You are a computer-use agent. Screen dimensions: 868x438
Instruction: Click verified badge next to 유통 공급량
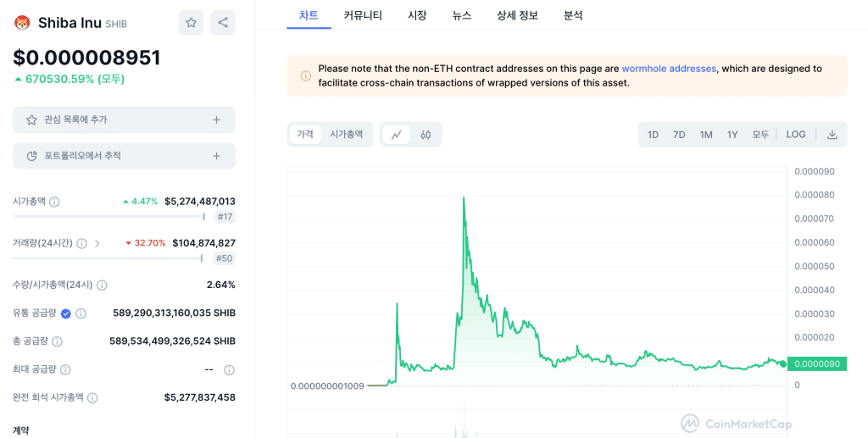coord(66,313)
